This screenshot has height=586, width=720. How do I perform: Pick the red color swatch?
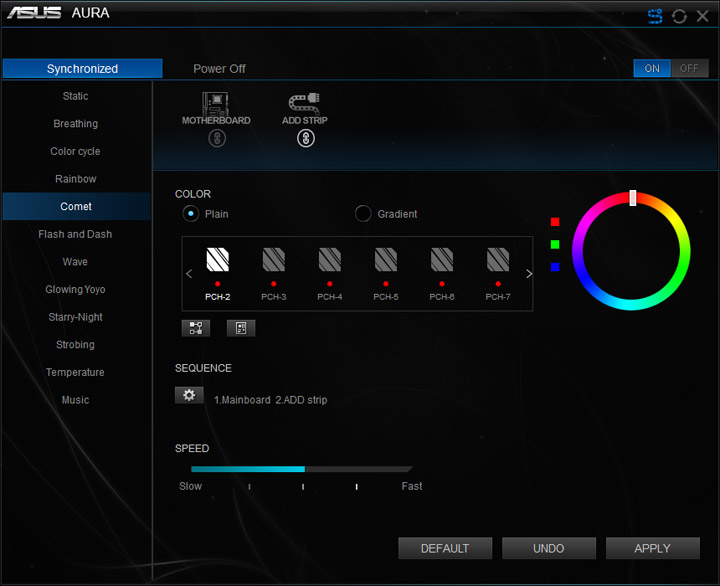555,222
